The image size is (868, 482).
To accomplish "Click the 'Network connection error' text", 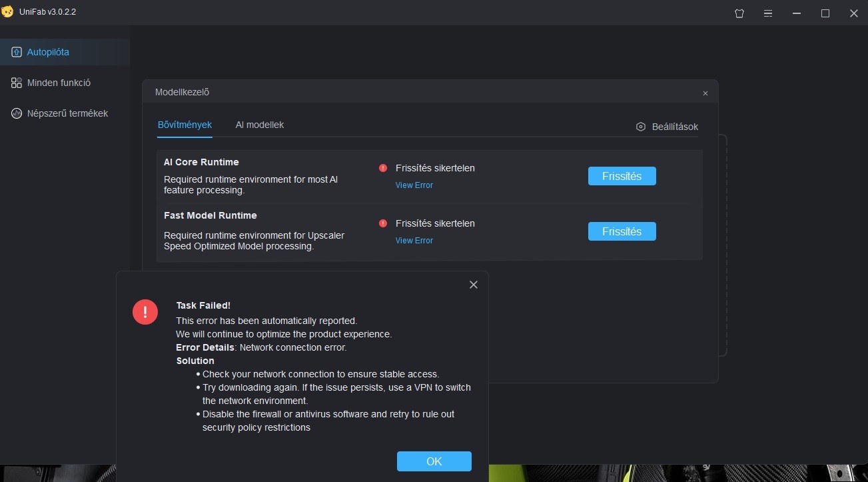I will pyautogui.click(x=293, y=347).
